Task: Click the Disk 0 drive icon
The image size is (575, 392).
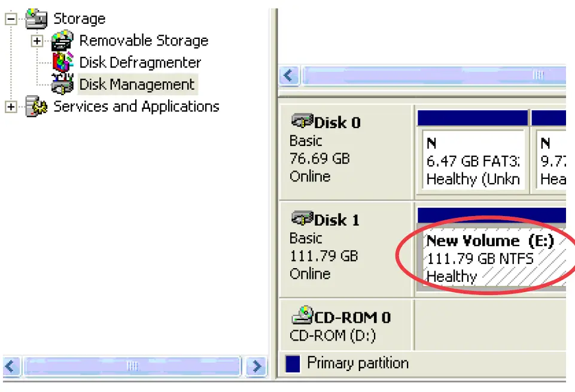Action: pos(302,122)
